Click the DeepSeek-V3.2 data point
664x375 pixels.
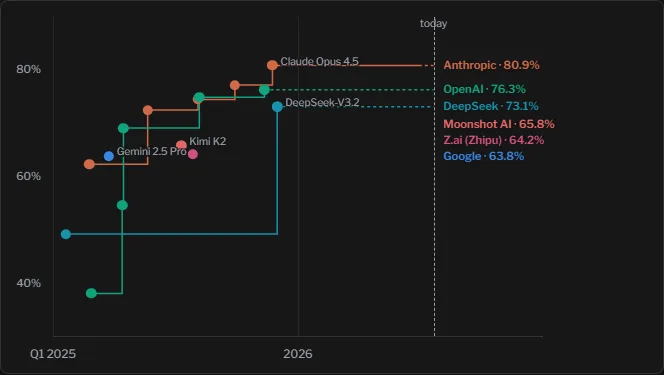click(277, 107)
